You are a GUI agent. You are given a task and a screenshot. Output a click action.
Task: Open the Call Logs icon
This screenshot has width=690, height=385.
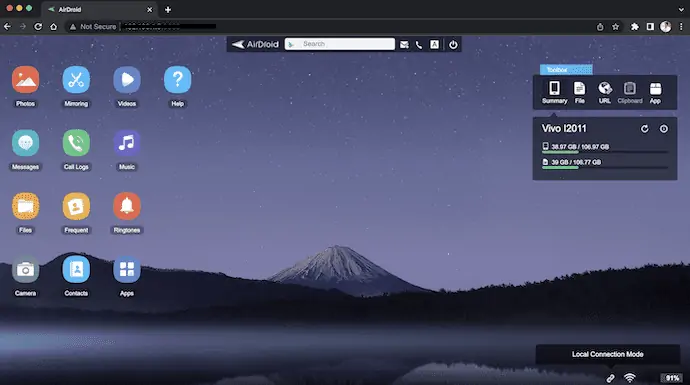point(76,143)
